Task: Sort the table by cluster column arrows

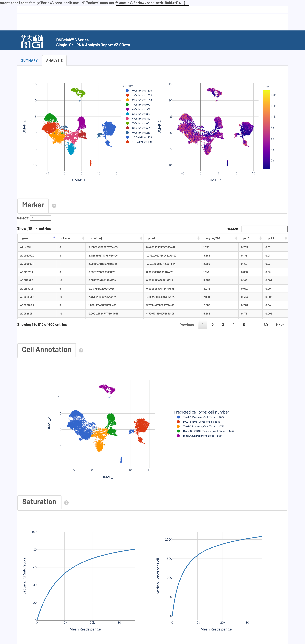Action: 83,238
